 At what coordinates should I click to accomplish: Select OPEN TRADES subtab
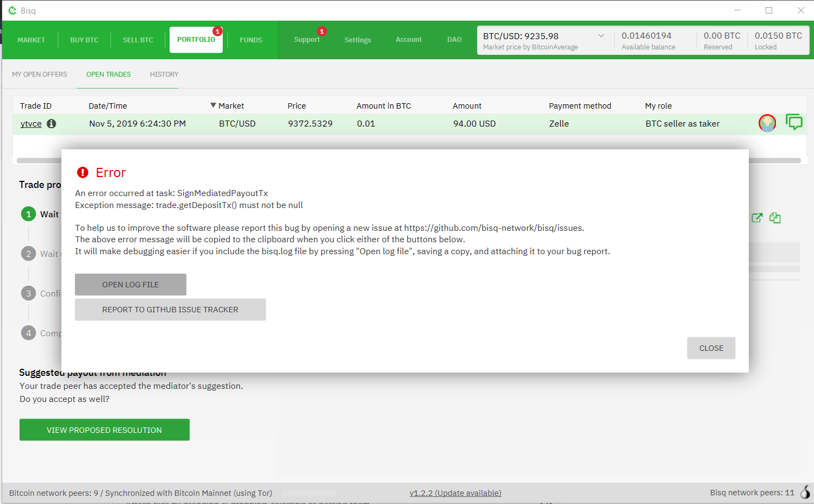coord(109,74)
